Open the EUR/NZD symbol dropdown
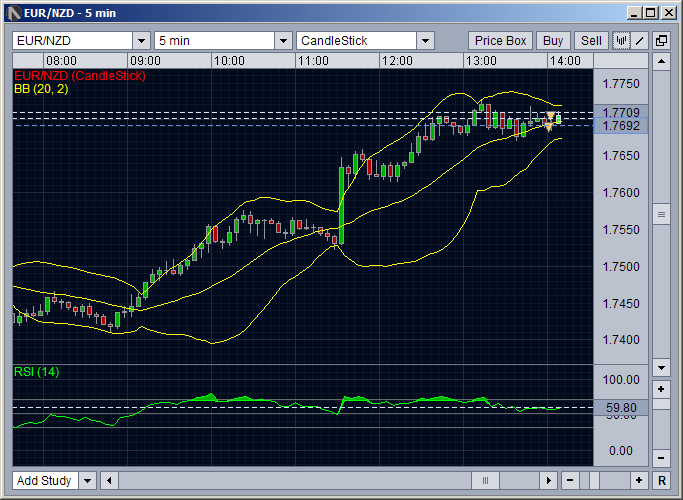The width and height of the screenshot is (683, 500). (140, 41)
